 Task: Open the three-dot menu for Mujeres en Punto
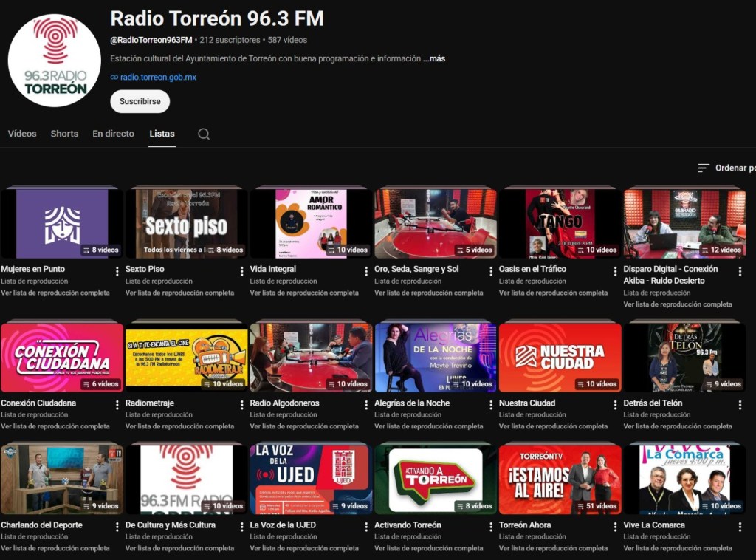[x=117, y=272]
